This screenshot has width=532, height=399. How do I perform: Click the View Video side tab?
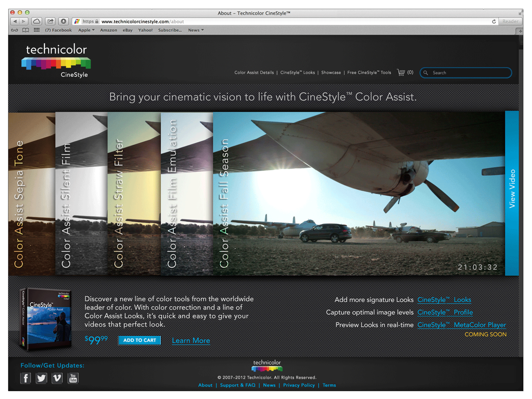[512, 193]
